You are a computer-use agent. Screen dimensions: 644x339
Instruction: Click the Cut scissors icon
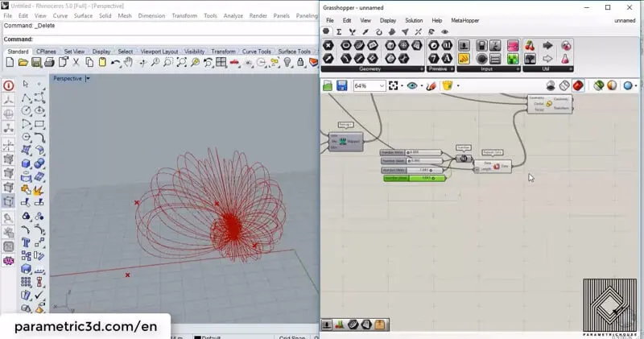click(76, 62)
